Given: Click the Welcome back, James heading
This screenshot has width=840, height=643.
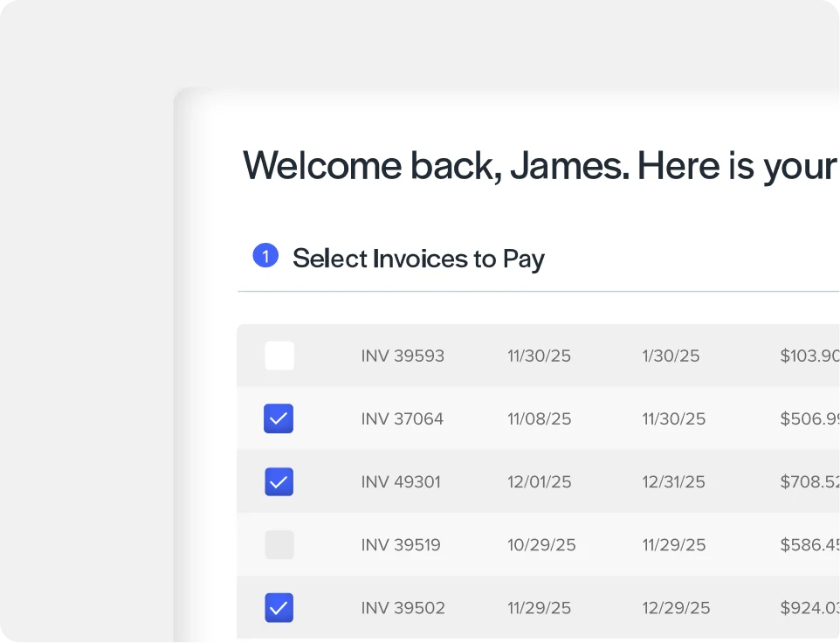Looking at the screenshot, I should point(540,166).
